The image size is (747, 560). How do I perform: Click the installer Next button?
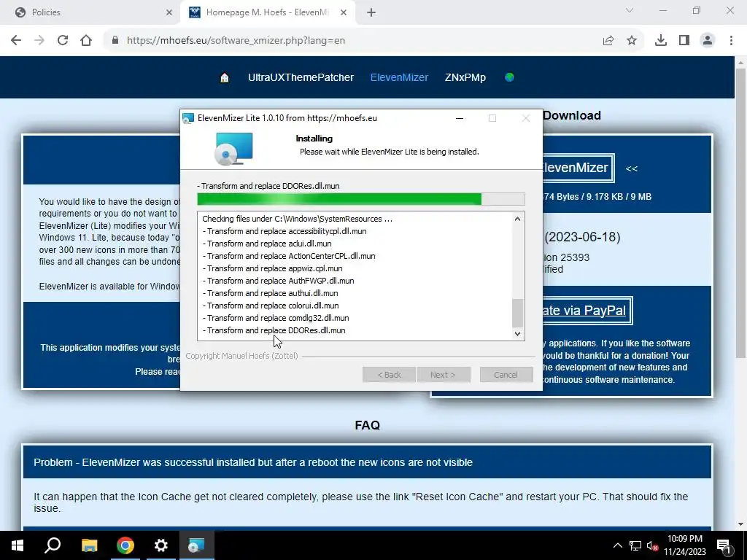coord(444,375)
